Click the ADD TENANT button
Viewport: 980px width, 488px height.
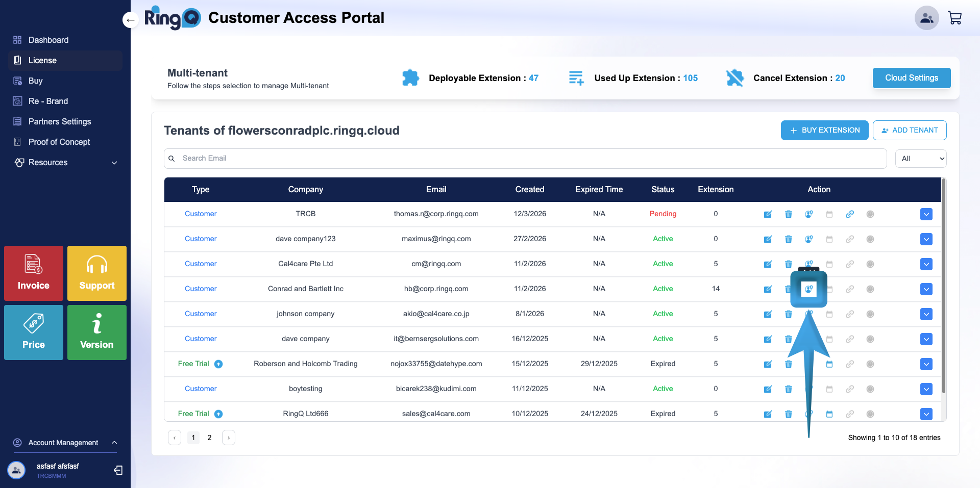point(909,130)
